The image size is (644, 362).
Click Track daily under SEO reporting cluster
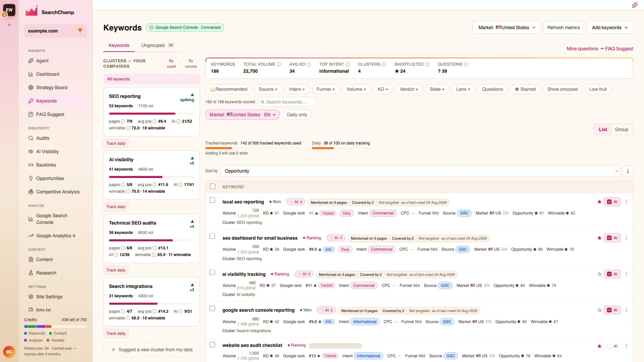(x=116, y=143)
